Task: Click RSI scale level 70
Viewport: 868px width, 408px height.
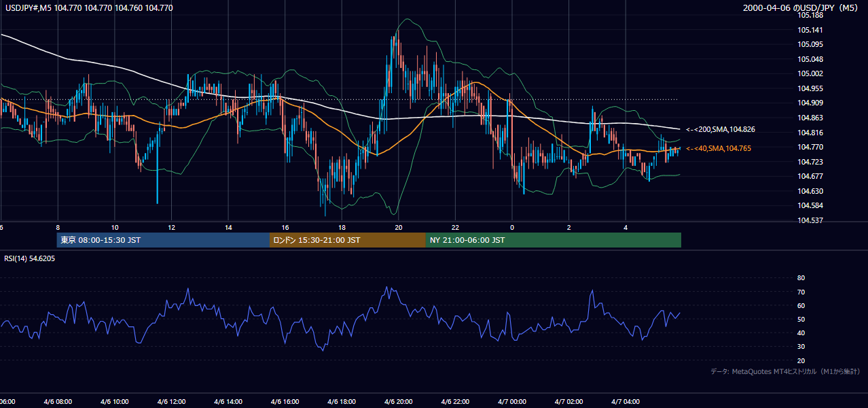Action: [x=801, y=292]
